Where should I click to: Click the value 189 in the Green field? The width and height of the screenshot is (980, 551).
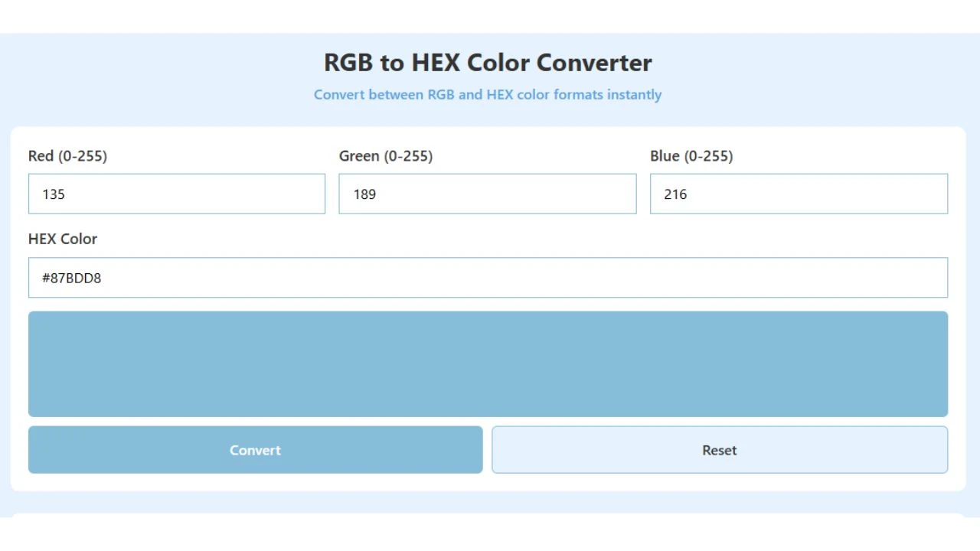tap(364, 194)
